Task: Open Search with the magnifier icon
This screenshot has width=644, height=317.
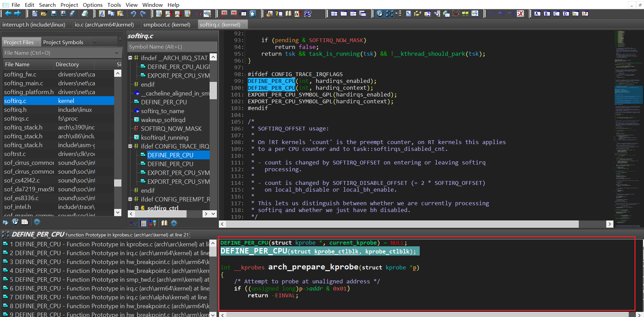Action: (x=159, y=14)
